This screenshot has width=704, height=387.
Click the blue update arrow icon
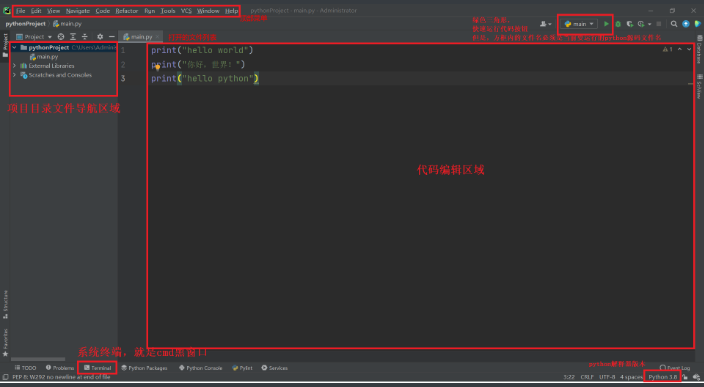click(686, 24)
